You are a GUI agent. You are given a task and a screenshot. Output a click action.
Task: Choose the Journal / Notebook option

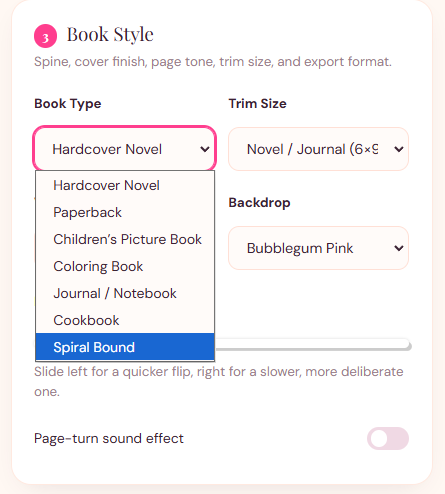[x=125, y=293]
